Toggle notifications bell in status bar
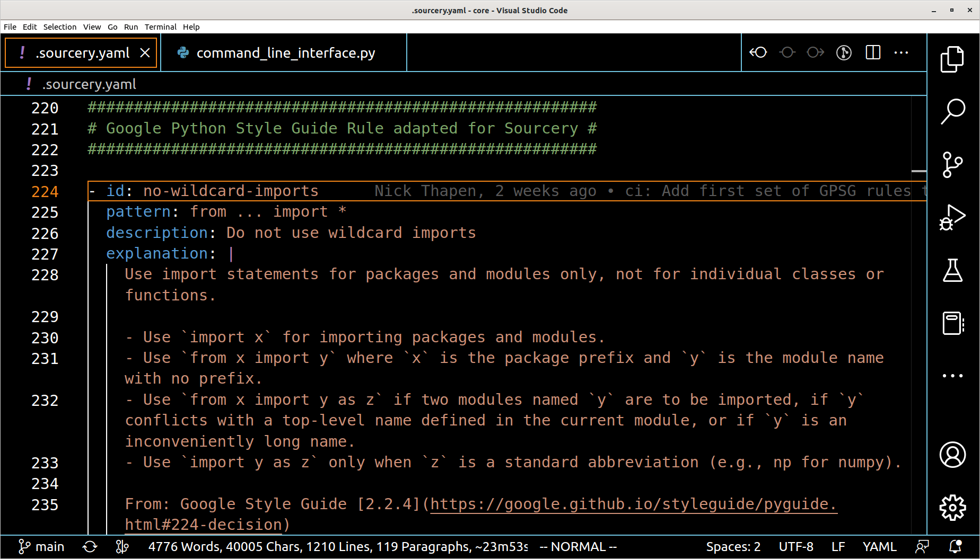 (956, 547)
